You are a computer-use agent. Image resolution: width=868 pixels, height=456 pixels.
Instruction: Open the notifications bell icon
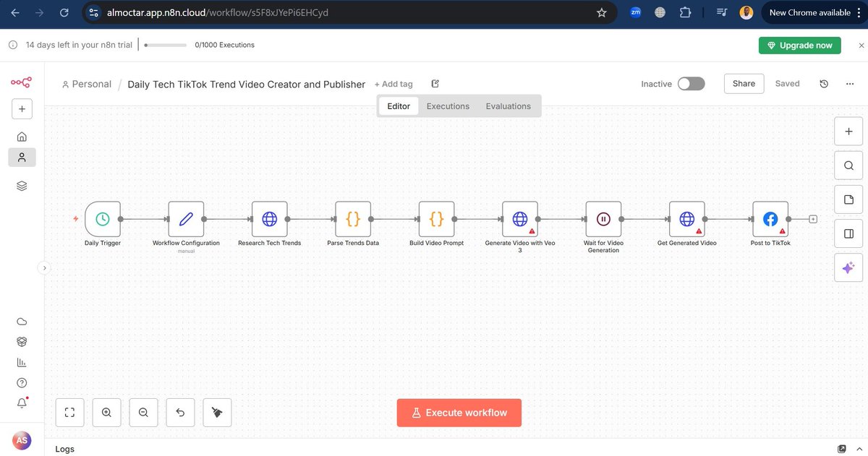coord(22,403)
